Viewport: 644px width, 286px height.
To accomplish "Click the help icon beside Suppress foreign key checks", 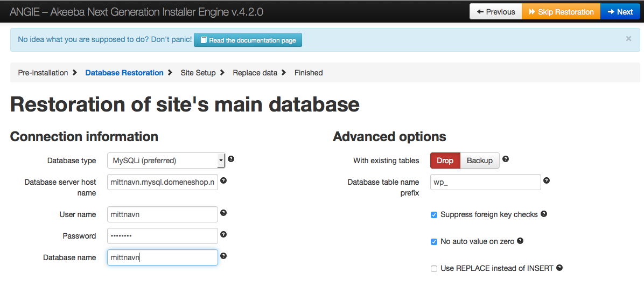I will coord(544,214).
